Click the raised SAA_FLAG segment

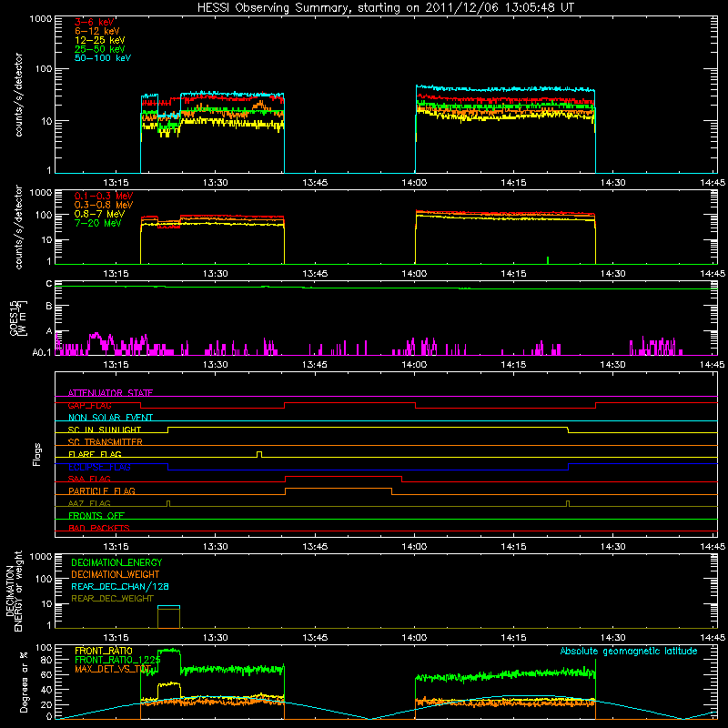(x=344, y=477)
